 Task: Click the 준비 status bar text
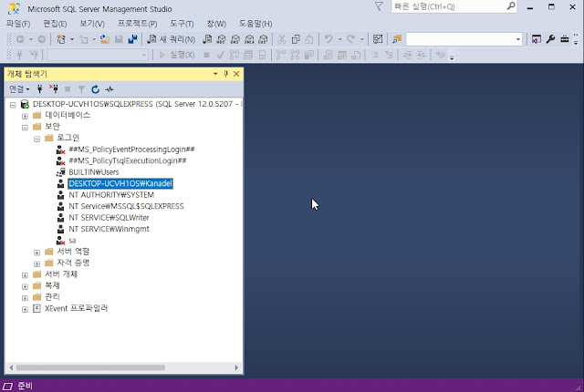click(x=25, y=386)
